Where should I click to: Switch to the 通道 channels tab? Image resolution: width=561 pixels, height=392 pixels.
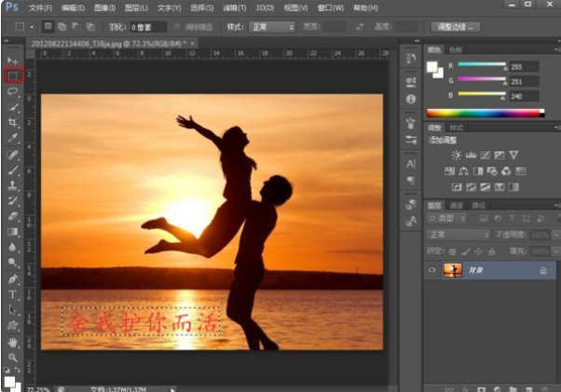pyautogui.click(x=457, y=205)
